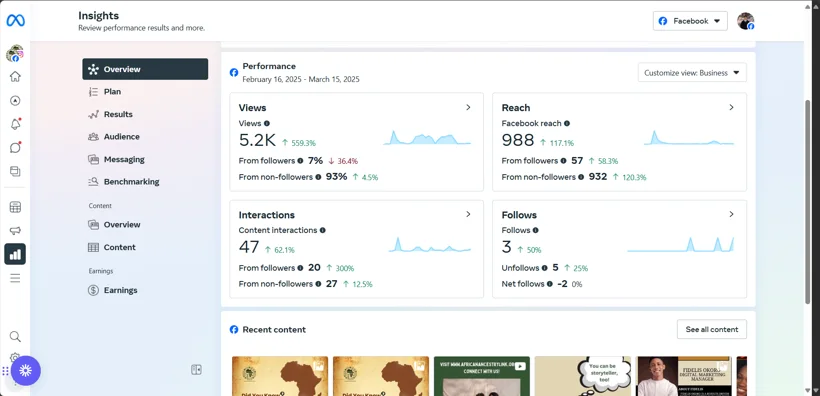This screenshot has width=820, height=396.
Task: Click the Follows trend sparkline chart
Action: (680, 245)
